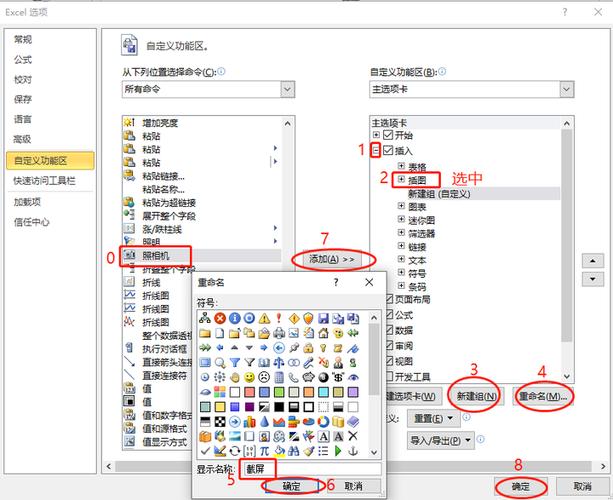Pick the blue info 'i' symbol
The image size is (613, 500).
pyautogui.click(x=235, y=318)
